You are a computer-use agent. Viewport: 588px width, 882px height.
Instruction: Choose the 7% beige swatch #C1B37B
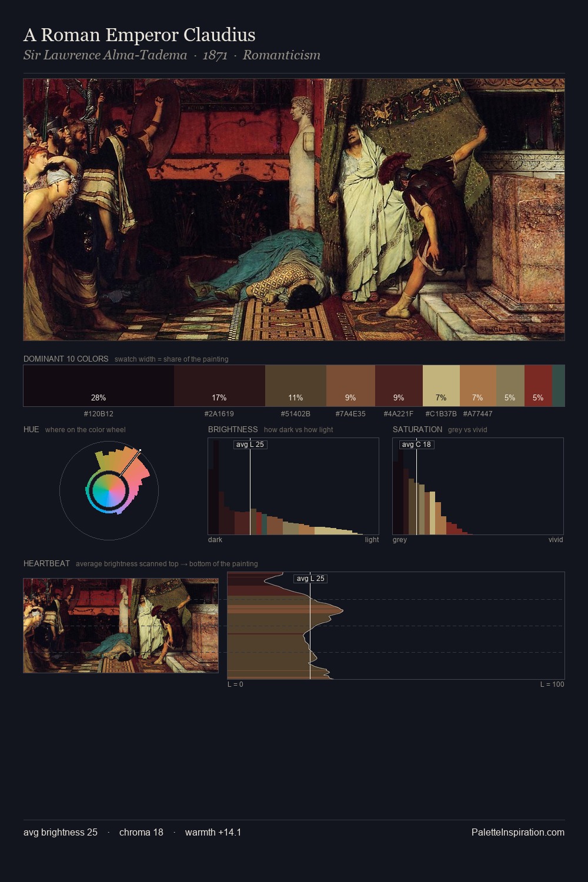(x=441, y=386)
